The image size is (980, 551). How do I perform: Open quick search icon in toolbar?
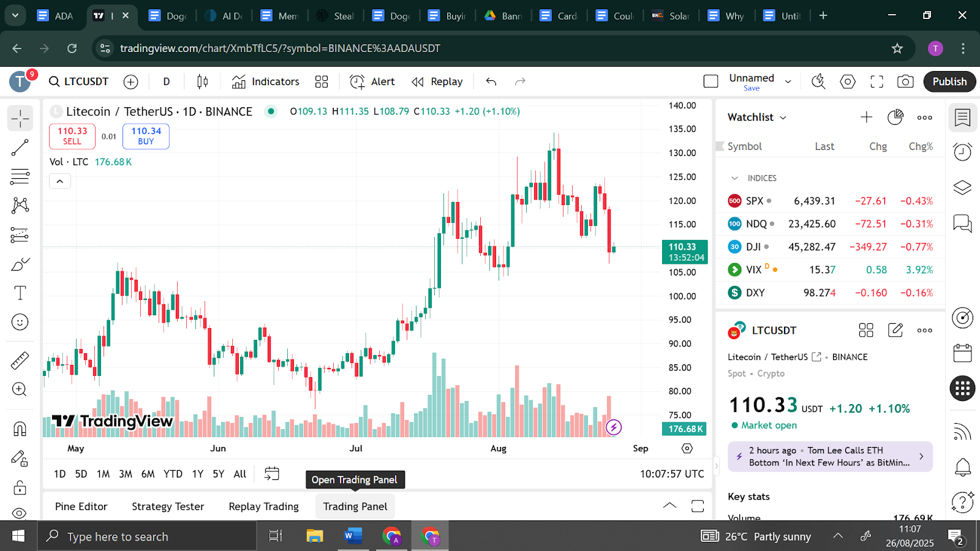click(818, 81)
